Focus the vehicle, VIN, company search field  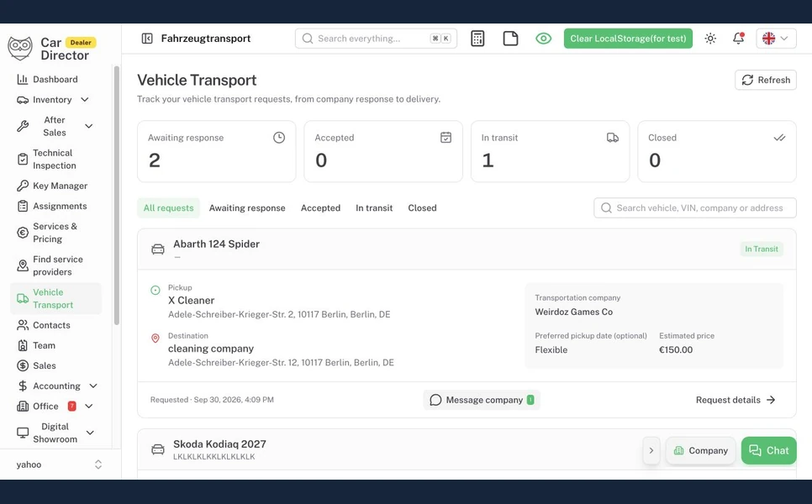(x=695, y=208)
